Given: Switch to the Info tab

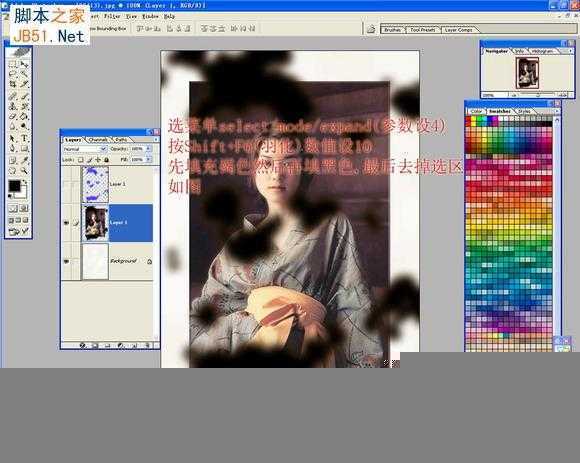Looking at the screenshot, I should 519,51.
